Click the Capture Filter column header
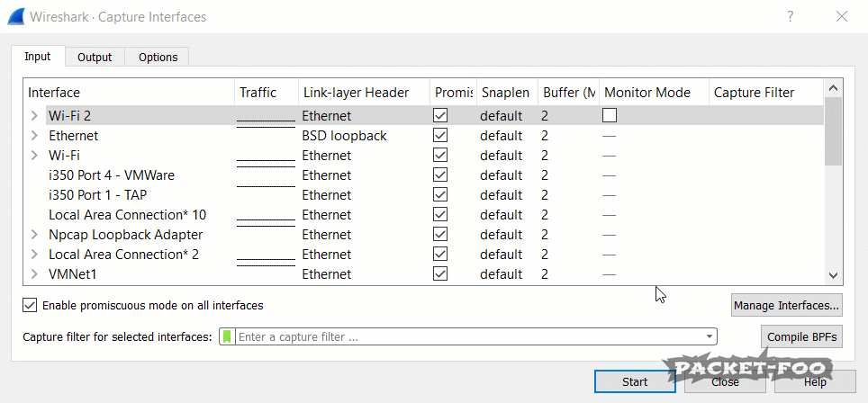The image size is (868, 403). (766, 93)
